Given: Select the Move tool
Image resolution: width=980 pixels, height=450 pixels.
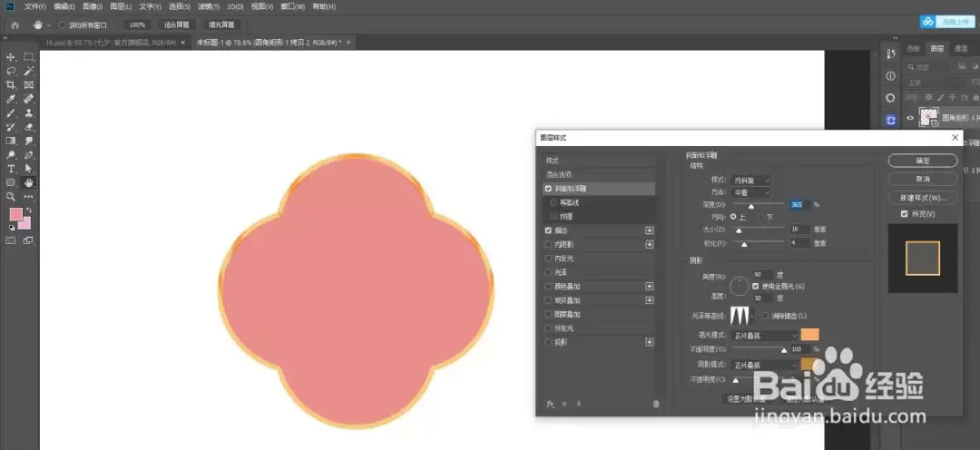Looking at the screenshot, I should pyautogui.click(x=11, y=57).
